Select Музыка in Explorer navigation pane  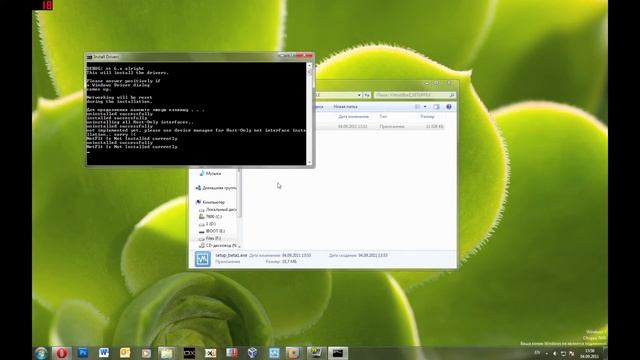click(213, 173)
